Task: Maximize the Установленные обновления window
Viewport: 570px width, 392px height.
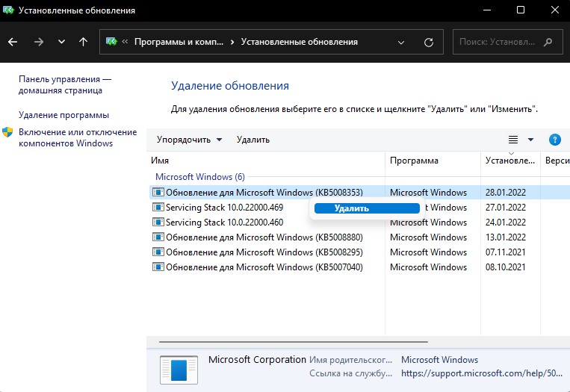Action: coord(521,10)
